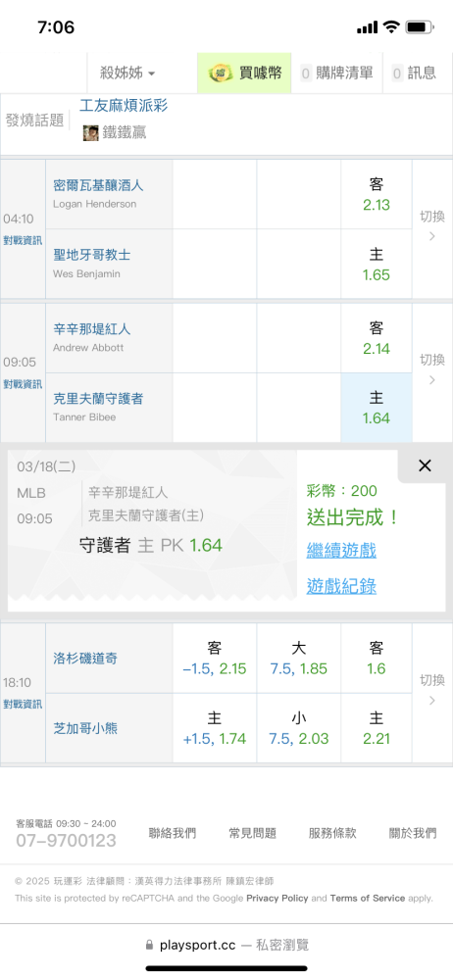The width and height of the screenshot is (453, 980).
Task: Toggle 切換 for the Dodgers vs Cubs game
Action: coord(432,689)
